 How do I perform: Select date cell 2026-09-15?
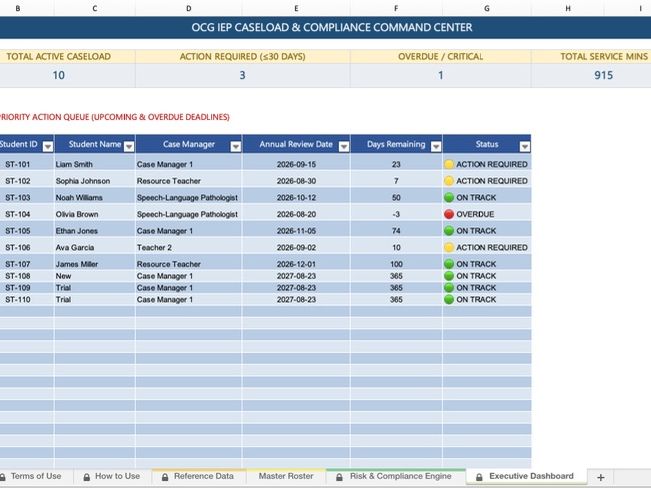point(296,164)
